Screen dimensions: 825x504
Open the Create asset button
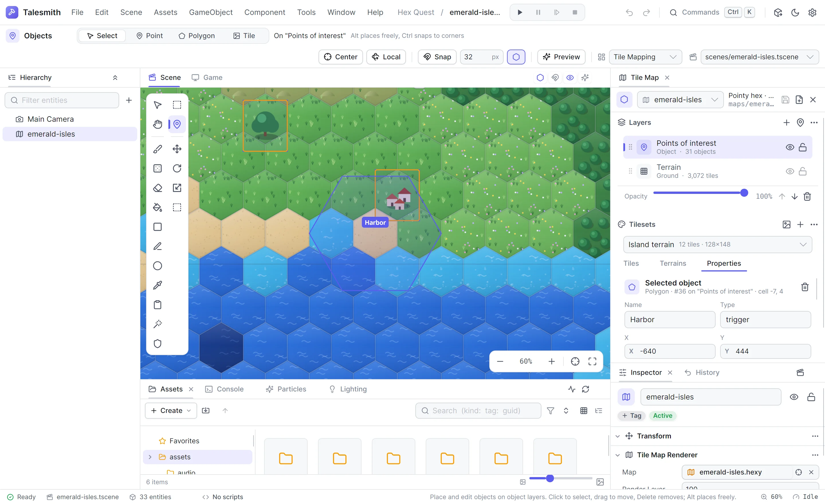pyautogui.click(x=171, y=411)
